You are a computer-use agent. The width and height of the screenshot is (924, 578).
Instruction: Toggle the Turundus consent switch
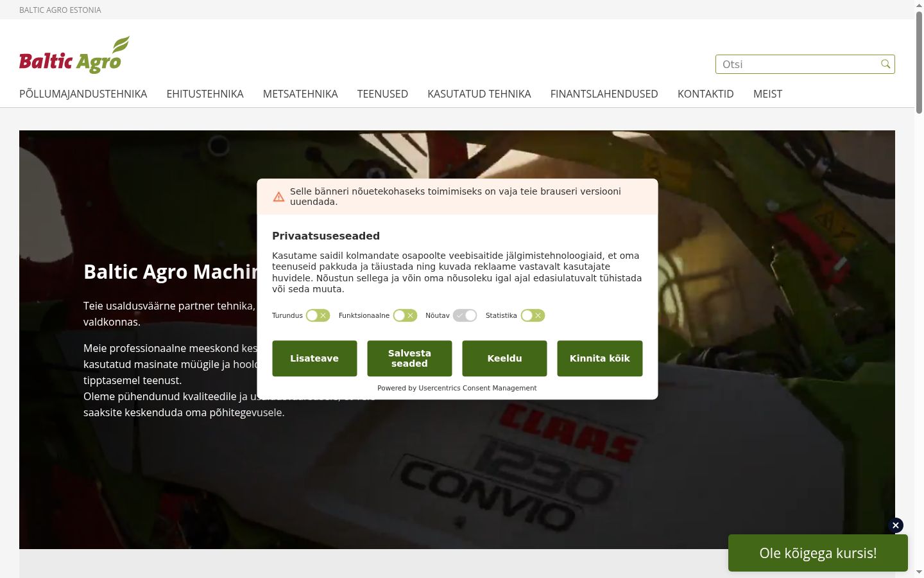pos(318,315)
